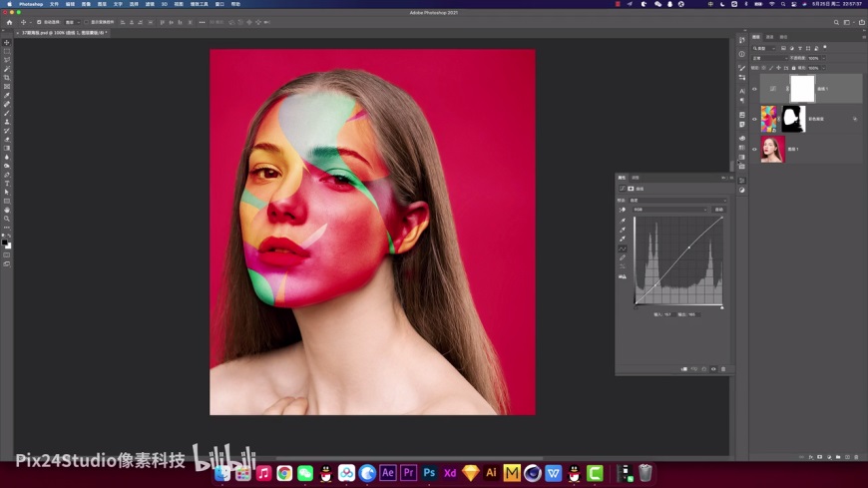Open the Auto-Select layer/group dropdown
Image resolution: width=868 pixels, height=488 pixels.
tap(73, 22)
